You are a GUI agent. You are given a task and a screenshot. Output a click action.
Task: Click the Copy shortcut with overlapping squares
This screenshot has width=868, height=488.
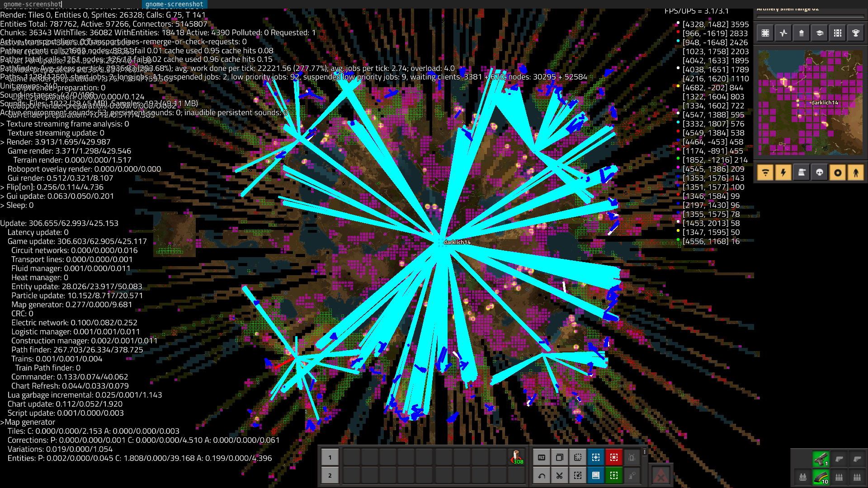tap(560, 458)
